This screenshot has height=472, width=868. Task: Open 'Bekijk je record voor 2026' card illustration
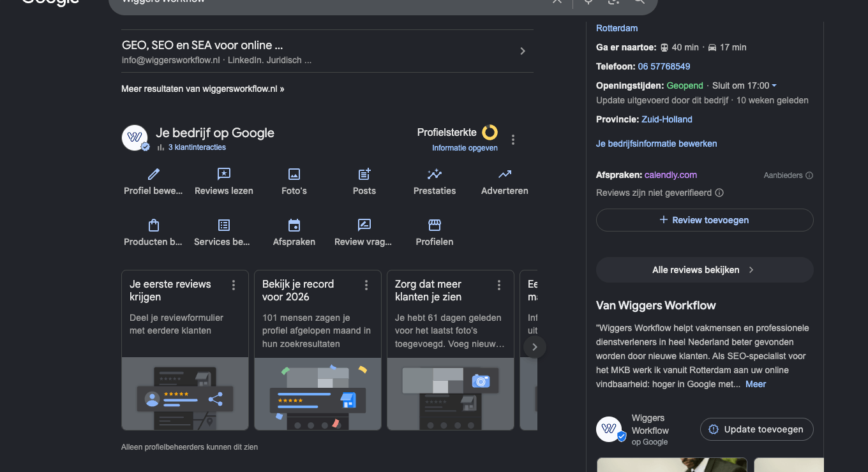pyautogui.click(x=318, y=394)
